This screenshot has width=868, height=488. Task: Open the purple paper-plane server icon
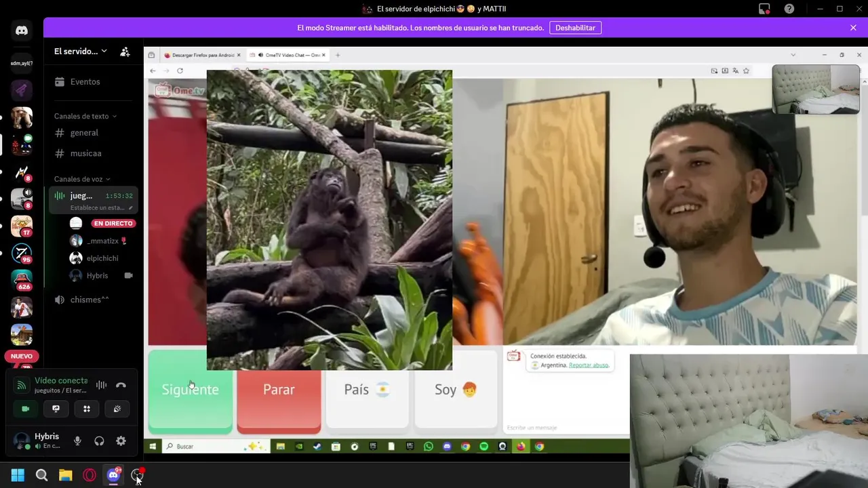coord(22,90)
